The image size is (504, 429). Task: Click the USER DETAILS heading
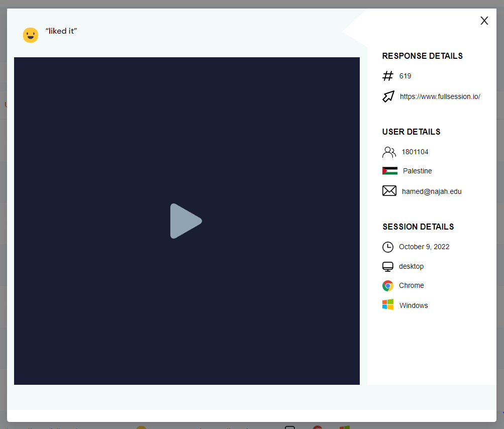pos(411,132)
